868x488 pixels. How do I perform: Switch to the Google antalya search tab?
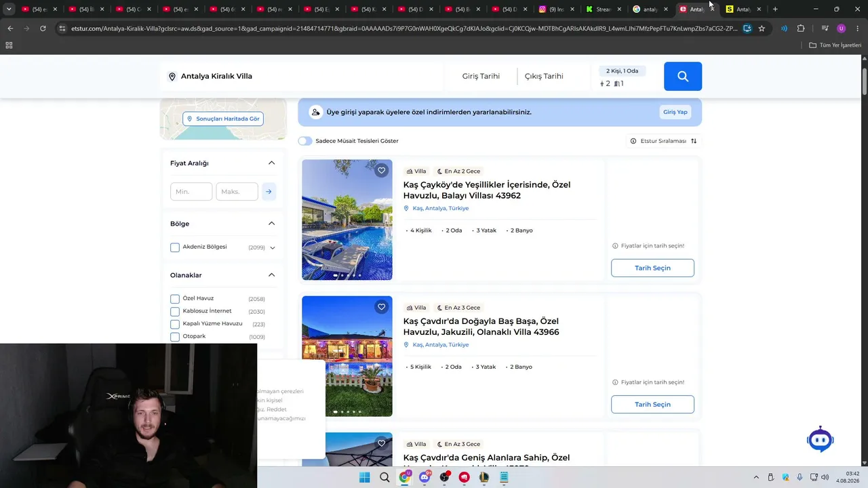[x=650, y=9]
